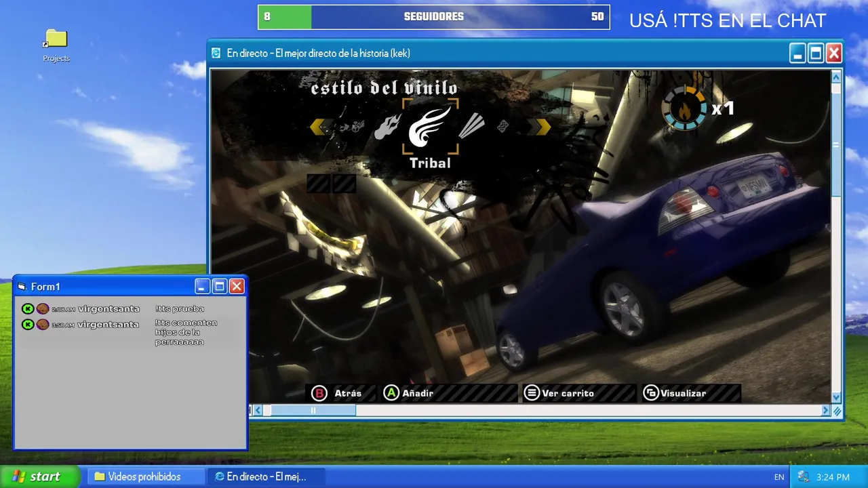Click the Form1 window title icon

[22, 287]
